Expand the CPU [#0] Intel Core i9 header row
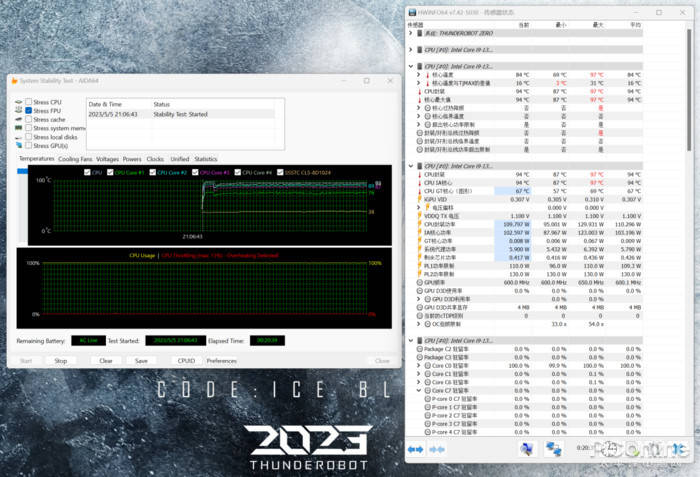 411,47
